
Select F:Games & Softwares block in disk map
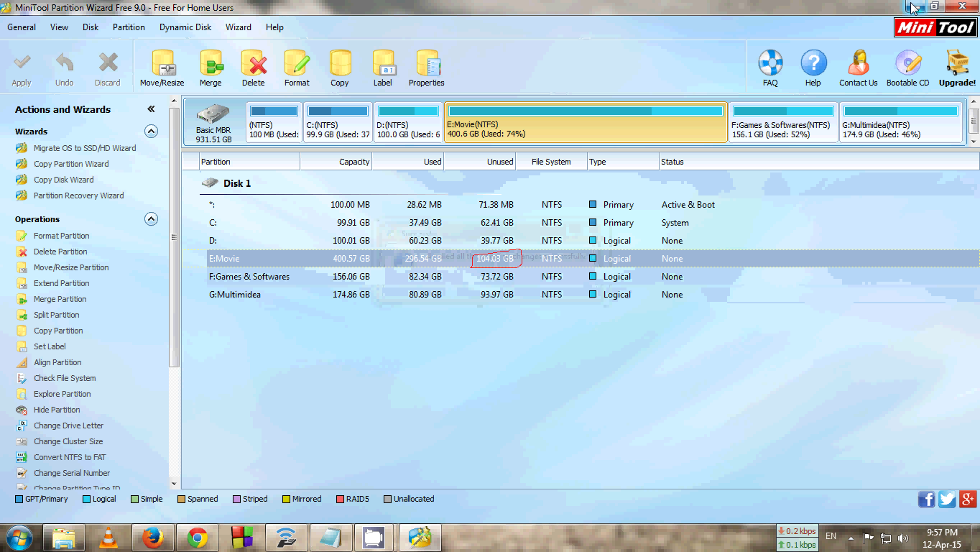click(783, 122)
